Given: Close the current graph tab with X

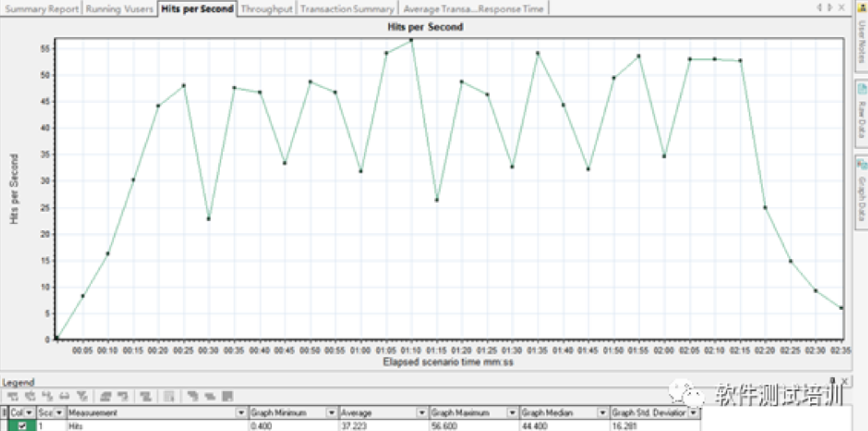Looking at the screenshot, I should (842, 8).
